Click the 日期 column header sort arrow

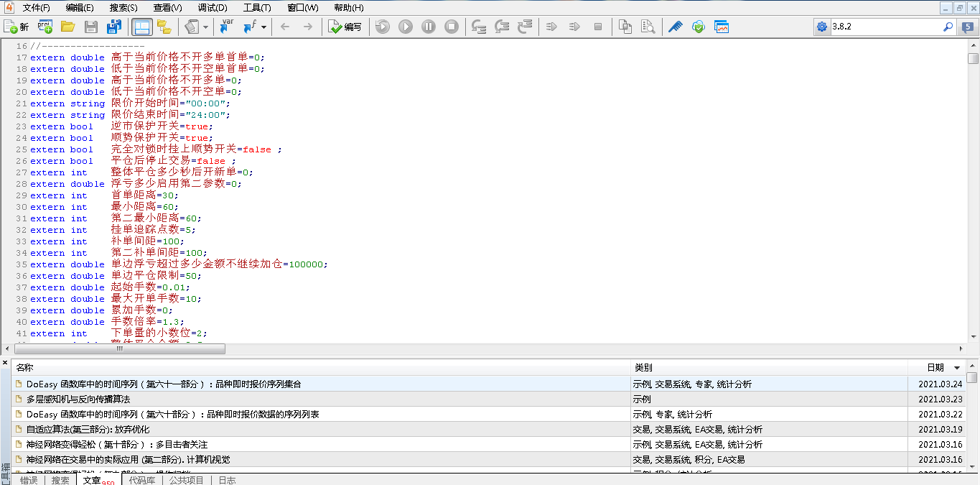pyautogui.click(x=956, y=368)
